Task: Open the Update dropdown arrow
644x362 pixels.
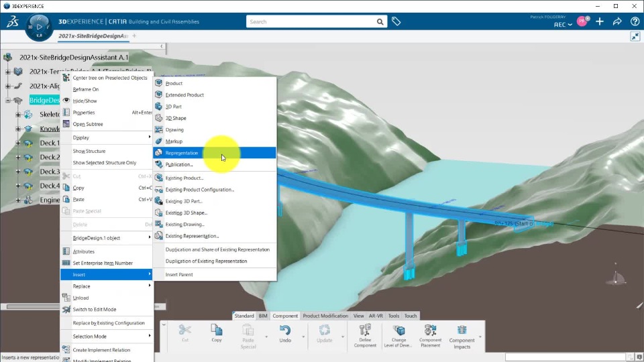Action: click(x=343, y=337)
